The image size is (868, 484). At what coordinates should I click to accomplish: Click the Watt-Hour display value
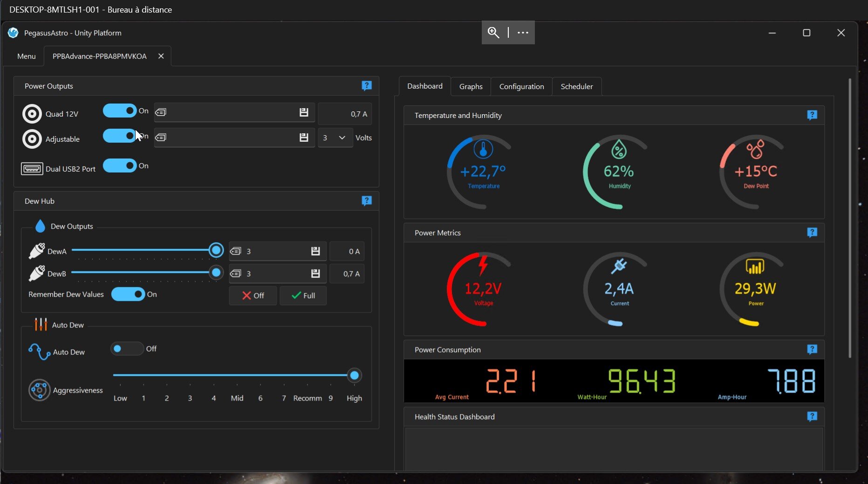(x=642, y=381)
